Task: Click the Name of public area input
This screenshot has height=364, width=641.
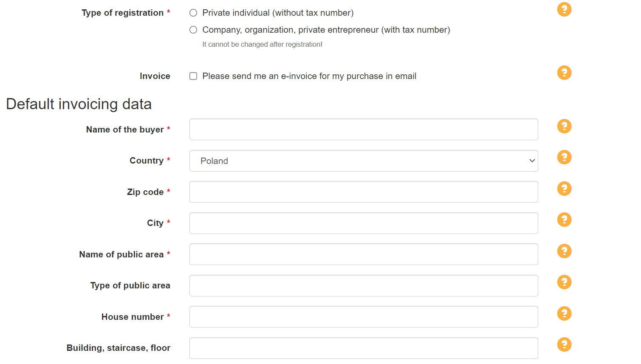Action: pos(363,254)
